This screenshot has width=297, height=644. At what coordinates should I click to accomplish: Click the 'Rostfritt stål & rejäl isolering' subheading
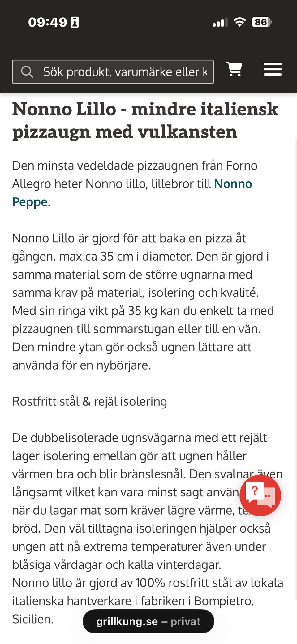pos(89,401)
